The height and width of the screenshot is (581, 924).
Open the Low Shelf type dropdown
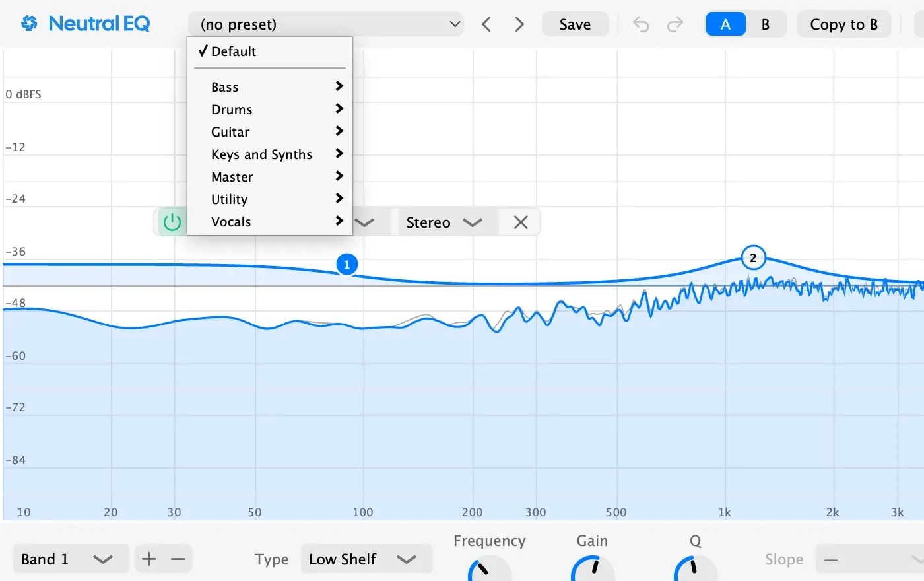pyautogui.click(x=366, y=559)
